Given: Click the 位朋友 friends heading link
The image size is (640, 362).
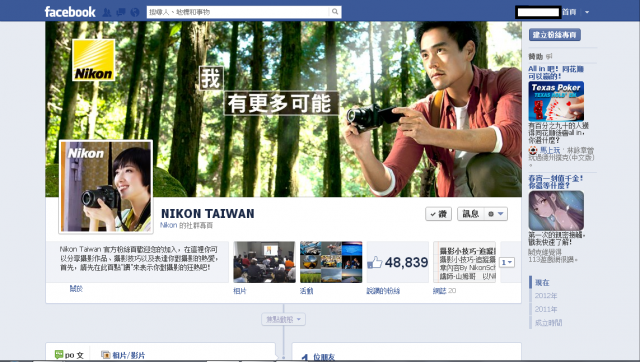Looking at the screenshot, I should coord(324,357).
